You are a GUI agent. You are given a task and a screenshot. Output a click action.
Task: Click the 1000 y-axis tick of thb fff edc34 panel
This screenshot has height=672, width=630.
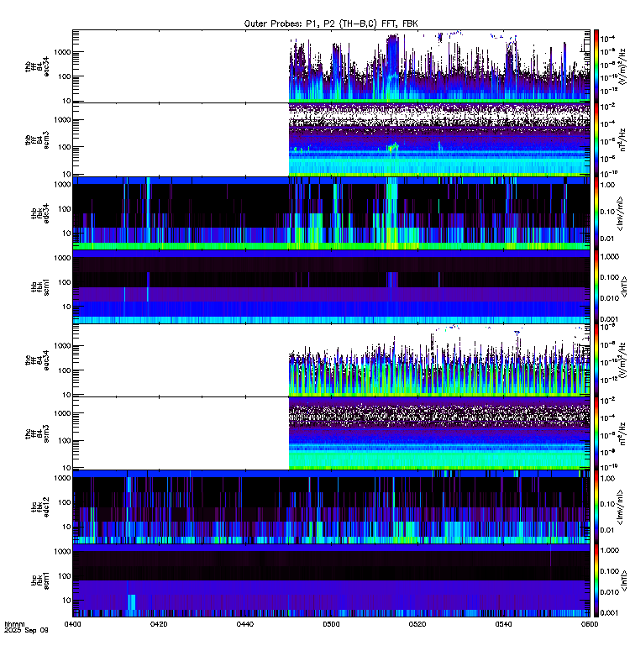point(62,52)
